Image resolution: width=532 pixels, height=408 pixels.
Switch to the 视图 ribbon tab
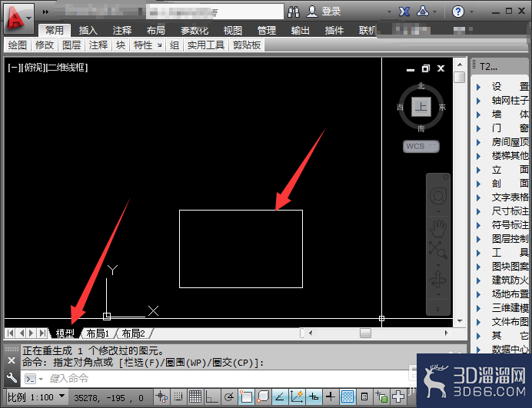[x=233, y=31]
